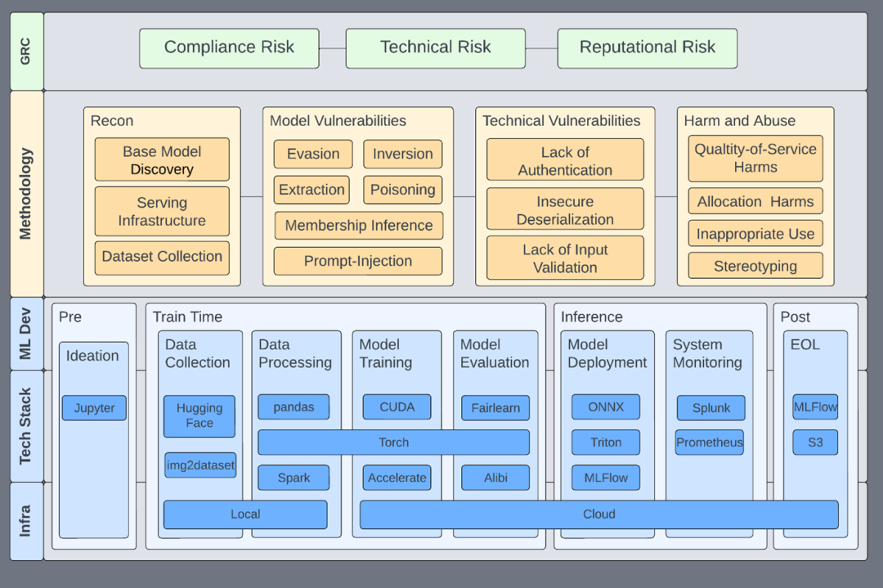The height and width of the screenshot is (588, 883).
Task: Click the Compliance Risk box
Action: [x=229, y=48]
